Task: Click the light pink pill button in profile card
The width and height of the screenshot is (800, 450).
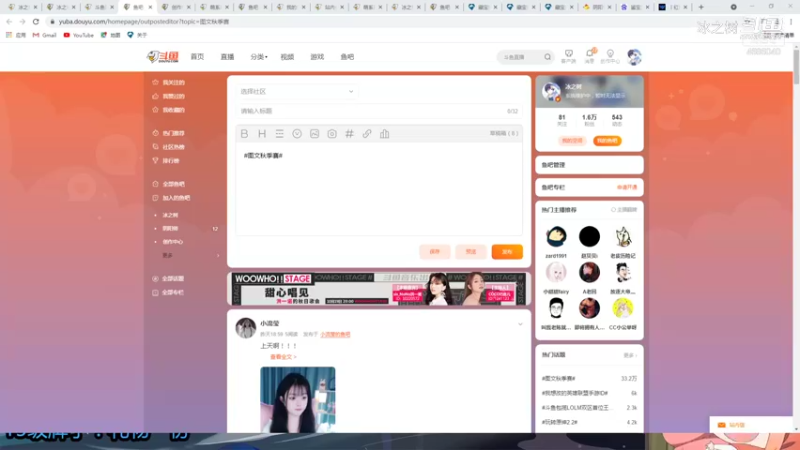Action: (572, 141)
